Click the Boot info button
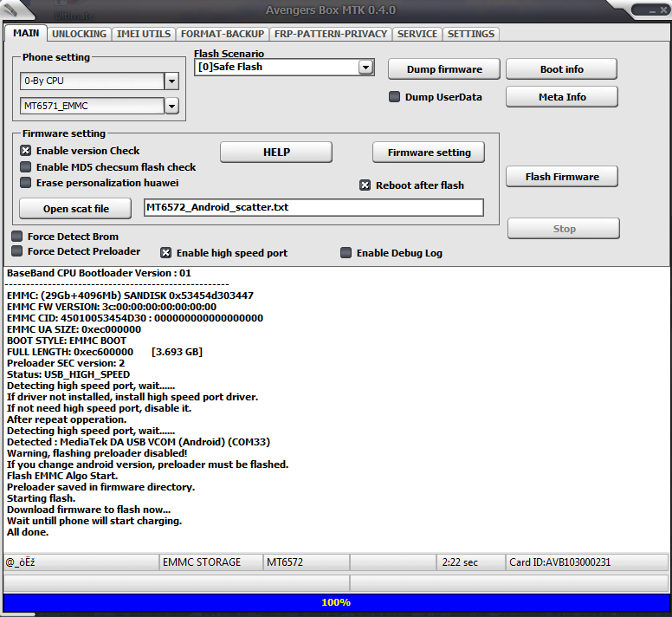Viewport: 672px width, 617px height. [x=561, y=69]
